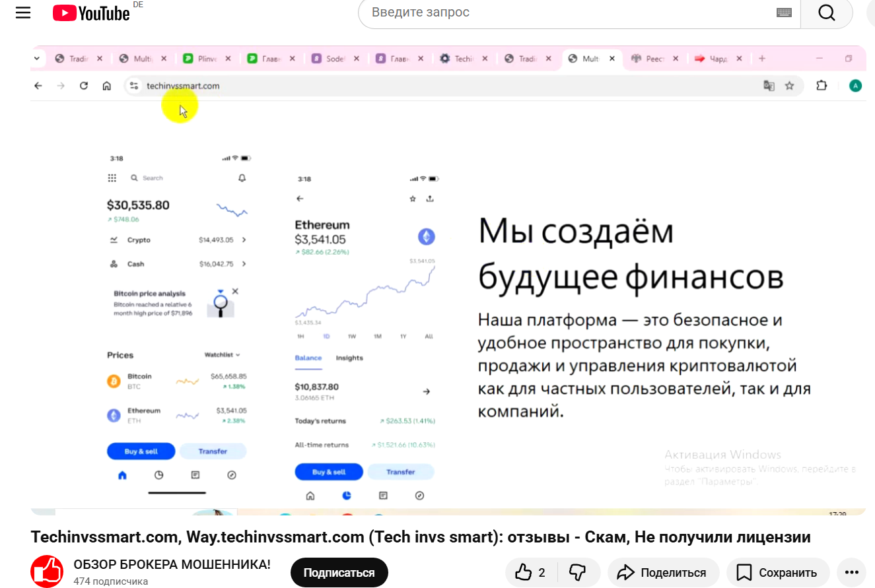Select the 1D chart range
875x588 pixels.
[x=326, y=337]
